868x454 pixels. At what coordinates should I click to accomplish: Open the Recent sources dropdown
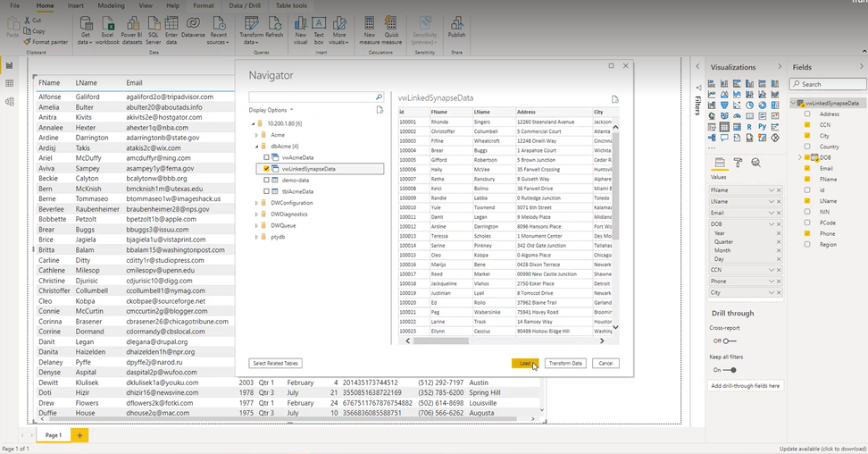tap(218, 30)
